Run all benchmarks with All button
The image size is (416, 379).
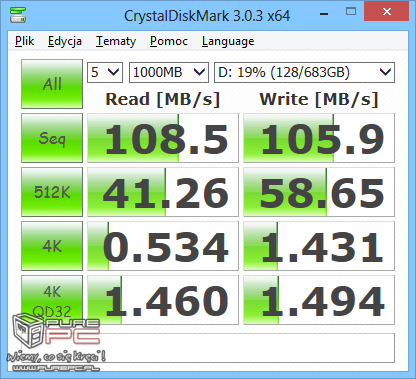[52, 84]
